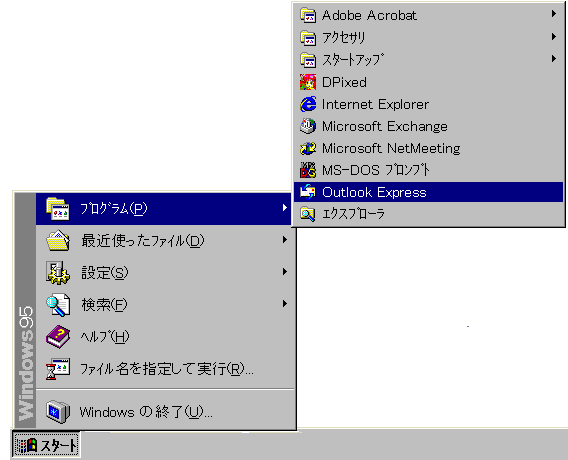Click the 最近使ったファイル open-folder icon

click(58, 240)
